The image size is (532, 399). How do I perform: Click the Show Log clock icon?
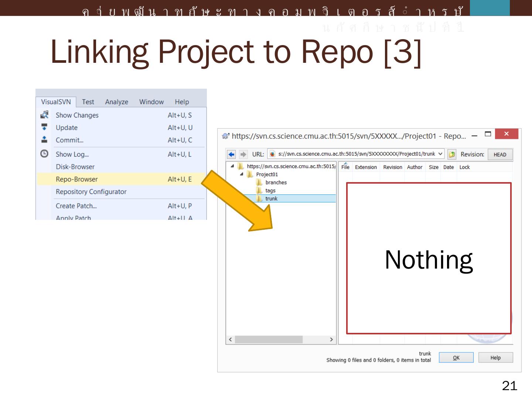(x=44, y=154)
